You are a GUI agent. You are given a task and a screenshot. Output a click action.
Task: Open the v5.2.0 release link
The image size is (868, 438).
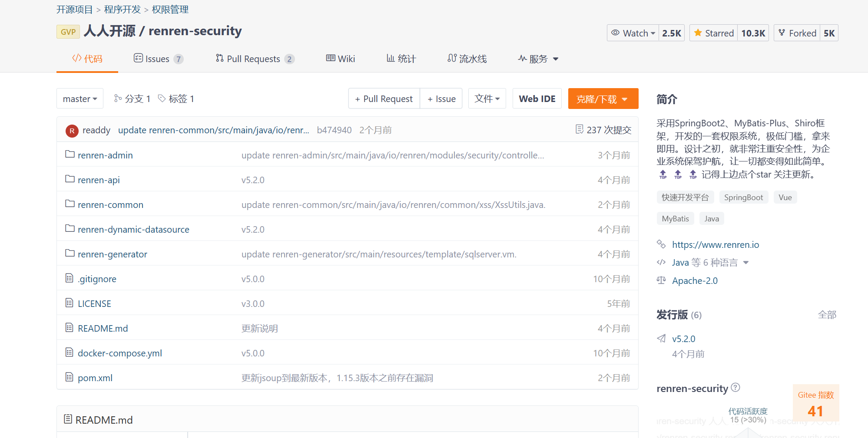click(684, 339)
